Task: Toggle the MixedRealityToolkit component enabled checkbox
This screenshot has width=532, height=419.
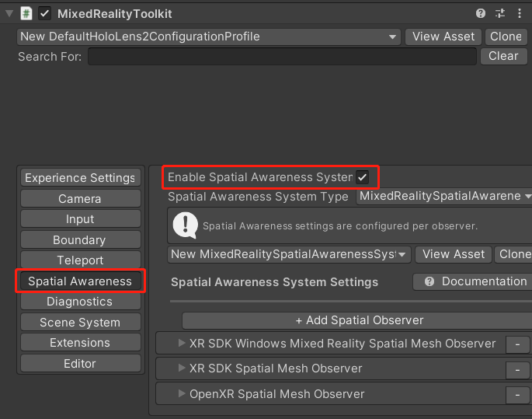Action: tap(45, 14)
